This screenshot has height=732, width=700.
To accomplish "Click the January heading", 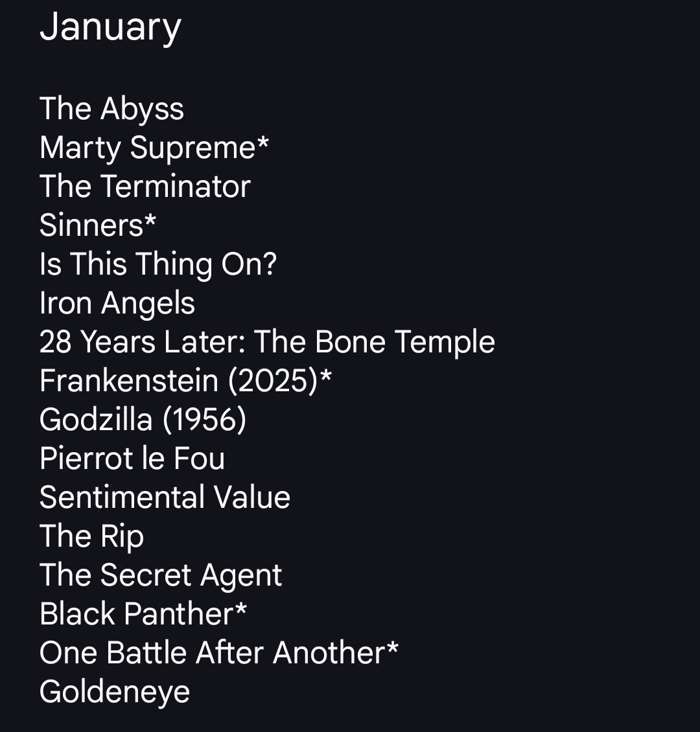I will pyautogui.click(x=110, y=28).
